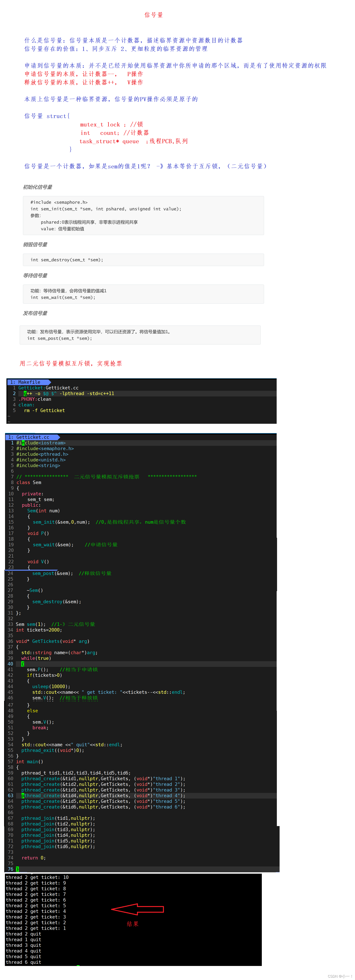
Task: Click terminal output 'thread 2 get ticket: 10'
Action: 37,877
